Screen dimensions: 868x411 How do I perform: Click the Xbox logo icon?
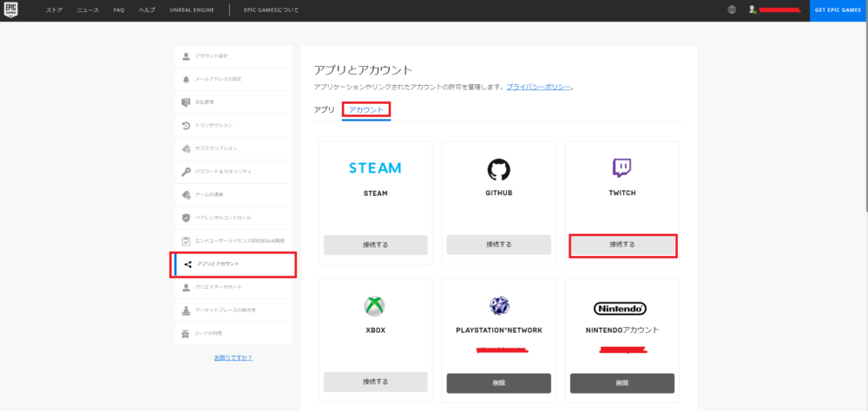tap(375, 305)
